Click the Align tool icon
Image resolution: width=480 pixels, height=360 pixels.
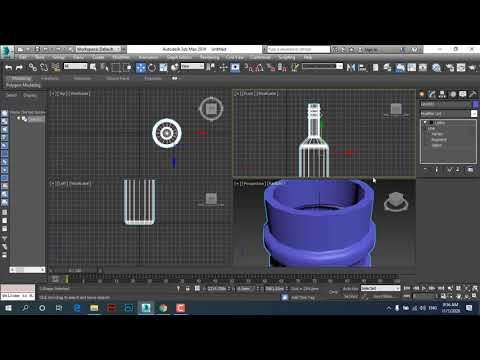(x=362, y=68)
